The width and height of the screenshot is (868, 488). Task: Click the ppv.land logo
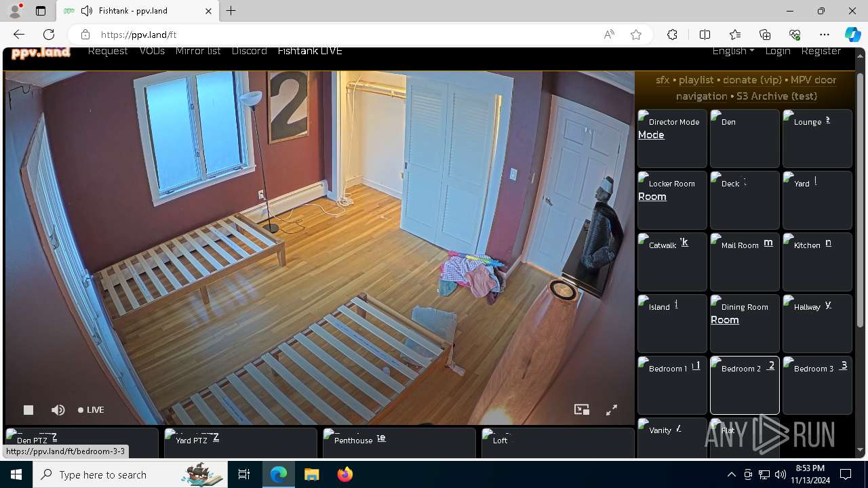(x=41, y=52)
